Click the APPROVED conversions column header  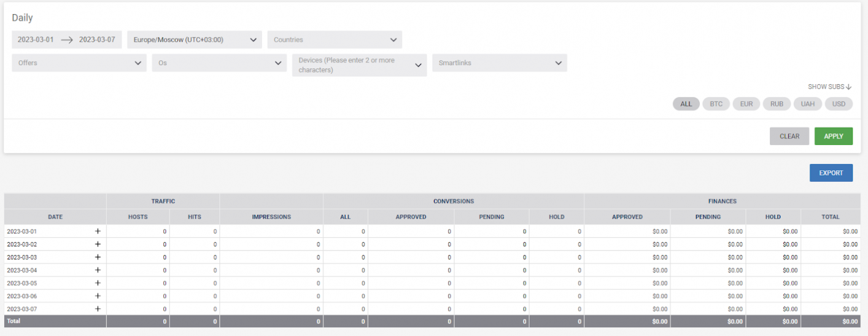coord(411,217)
